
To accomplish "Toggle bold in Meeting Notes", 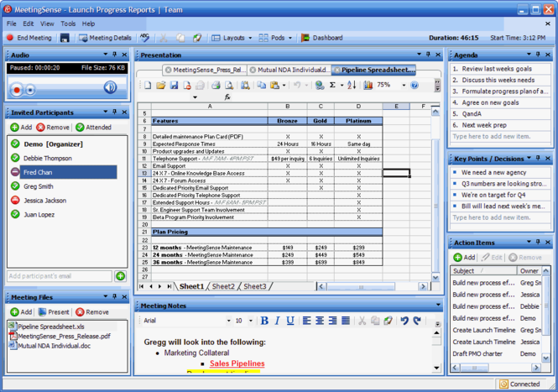I will 264,321.
